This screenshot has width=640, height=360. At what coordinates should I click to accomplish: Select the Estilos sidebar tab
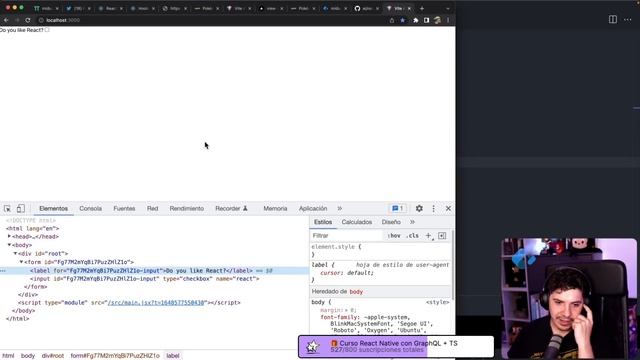pos(323,222)
